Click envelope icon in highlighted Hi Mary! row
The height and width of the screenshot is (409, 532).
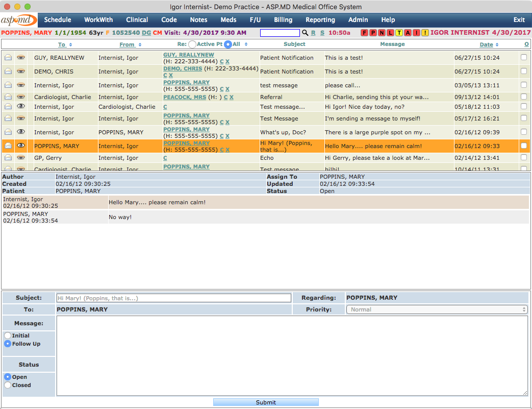tap(8, 146)
